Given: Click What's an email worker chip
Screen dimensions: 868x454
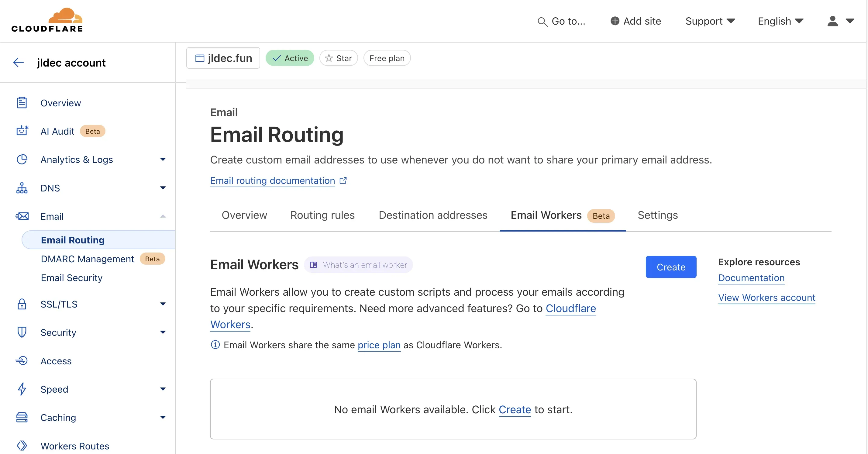Looking at the screenshot, I should 359,265.
